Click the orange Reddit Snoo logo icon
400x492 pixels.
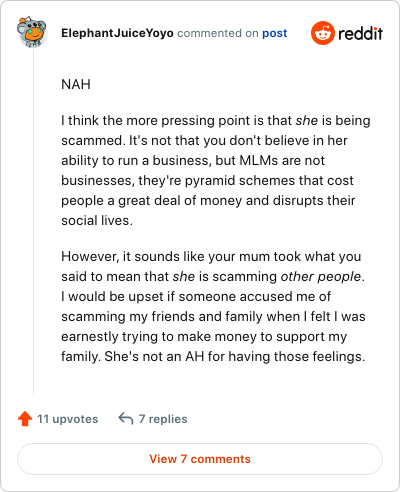point(322,33)
